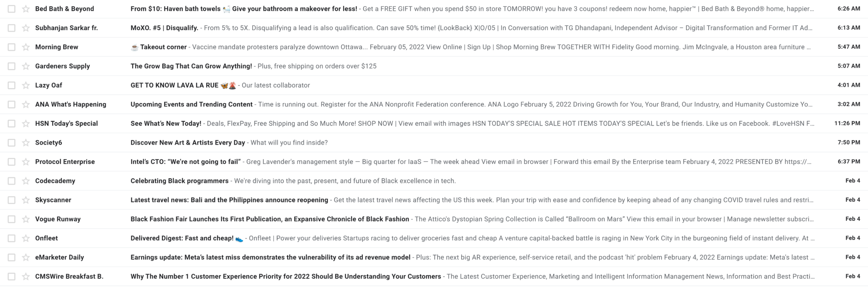Open the Takeout corner email from Morning Brew
Screen dimensions: 868x297
click(x=434, y=47)
